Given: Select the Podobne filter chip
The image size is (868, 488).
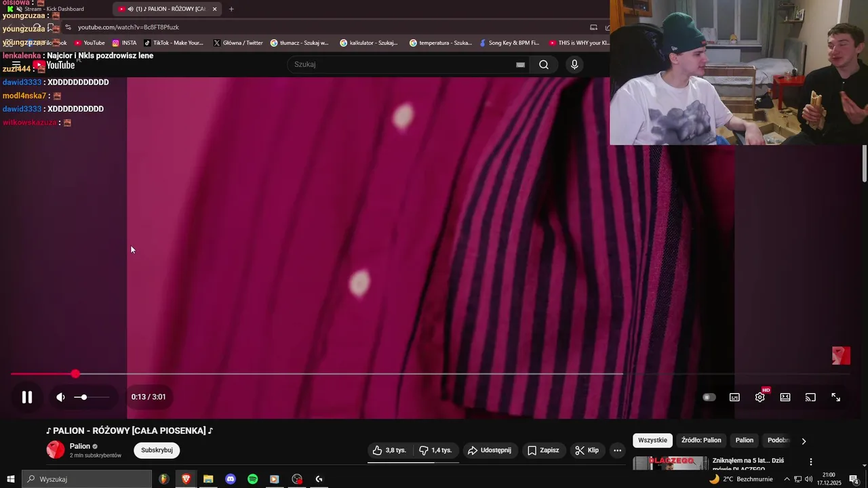Looking at the screenshot, I should coord(778,441).
